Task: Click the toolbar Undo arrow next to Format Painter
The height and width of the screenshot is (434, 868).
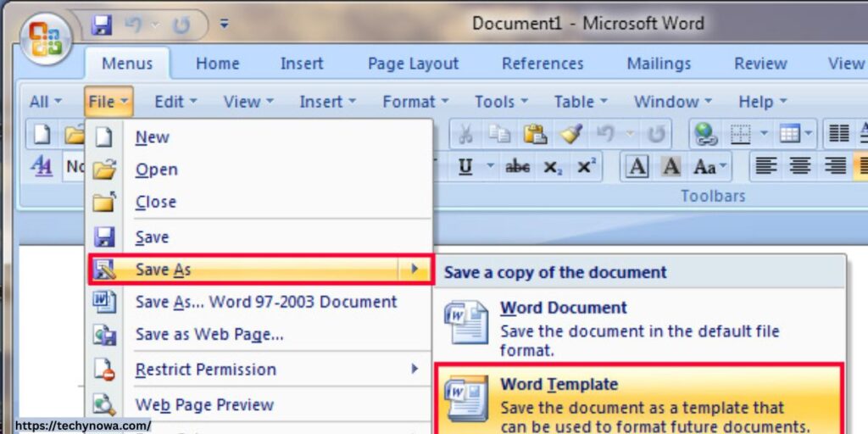Action: pos(604,134)
